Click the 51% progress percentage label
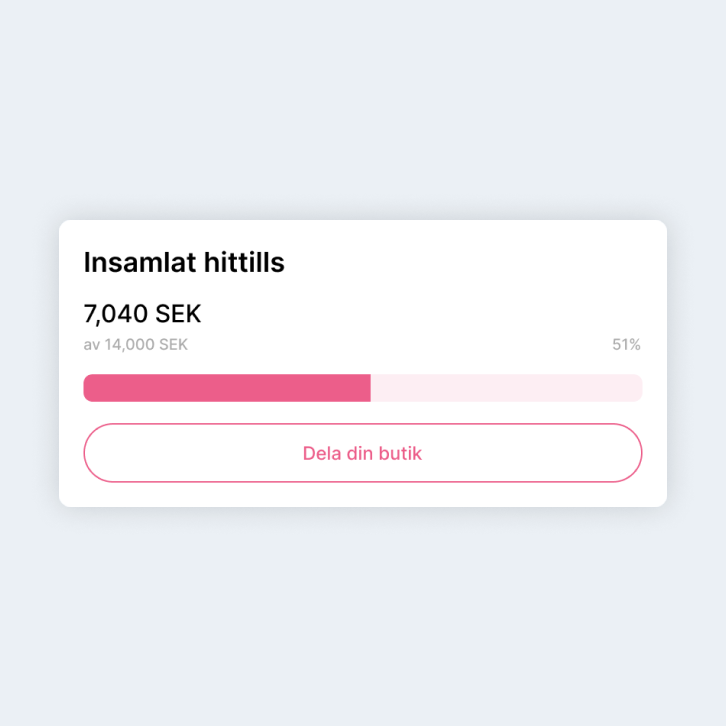 [x=626, y=345]
